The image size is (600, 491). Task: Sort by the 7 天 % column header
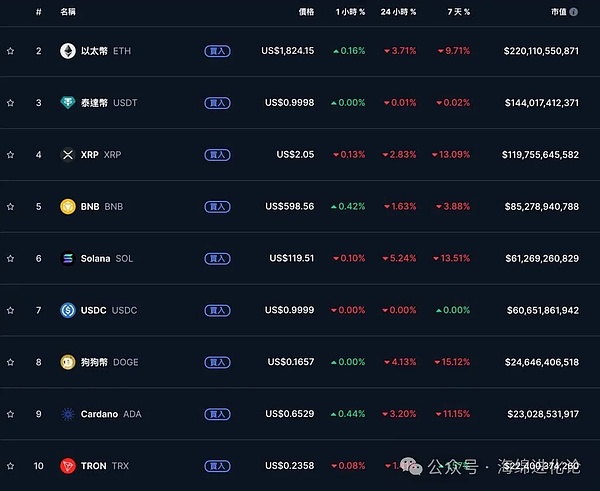(x=453, y=12)
